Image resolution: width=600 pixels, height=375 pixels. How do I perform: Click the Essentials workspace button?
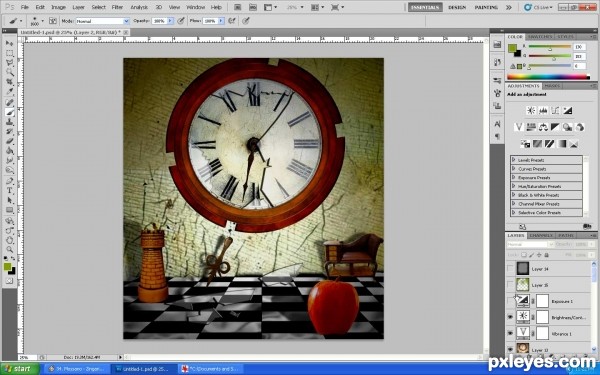425,7
